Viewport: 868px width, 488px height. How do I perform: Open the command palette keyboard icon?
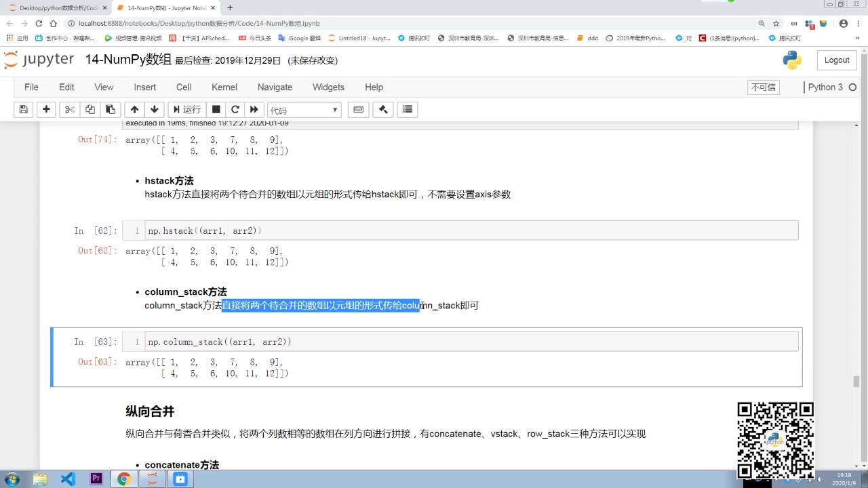358,109
